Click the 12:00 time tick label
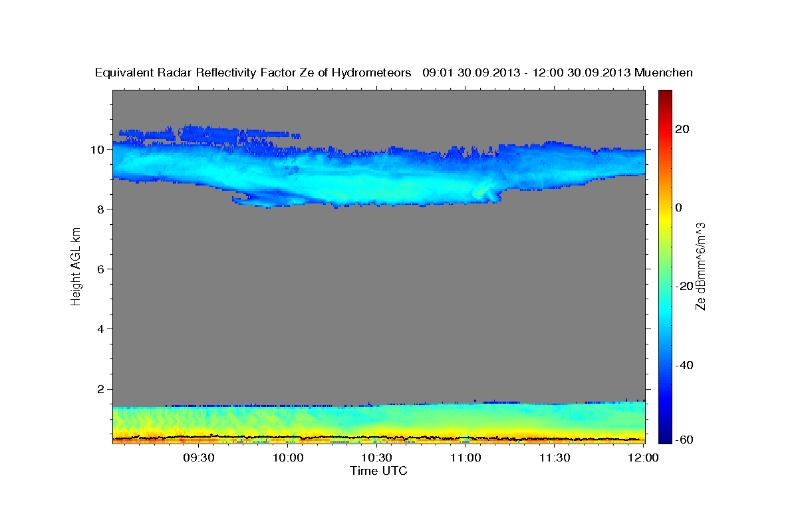 (x=643, y=458)
